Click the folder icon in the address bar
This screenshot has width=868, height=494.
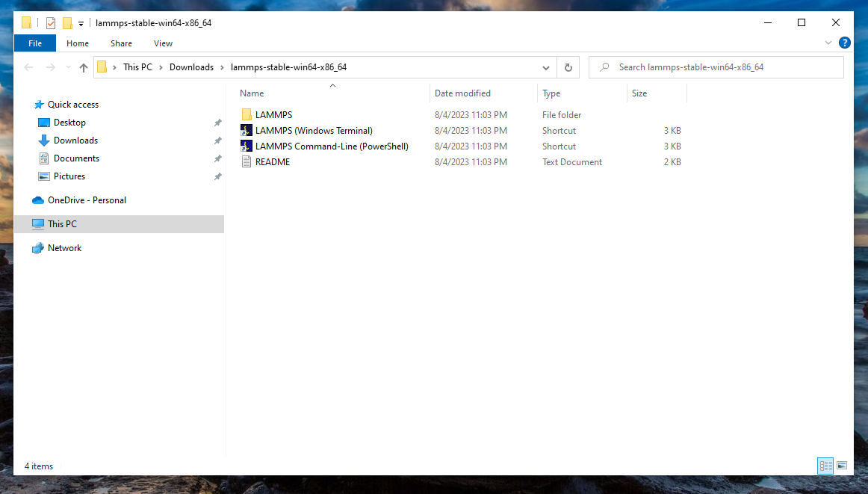pos(102,67)
